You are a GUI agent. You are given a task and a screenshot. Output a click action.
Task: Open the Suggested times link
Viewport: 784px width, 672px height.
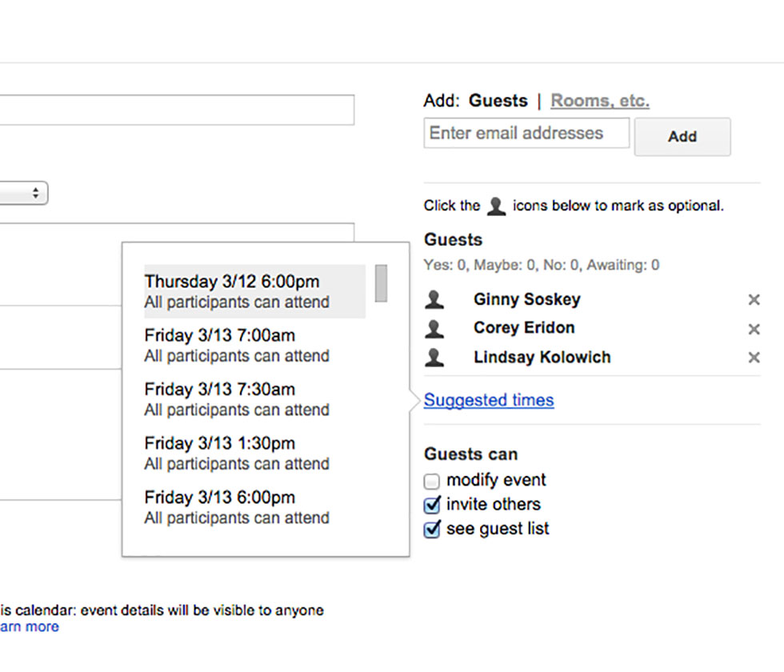[x=488, y=400]
